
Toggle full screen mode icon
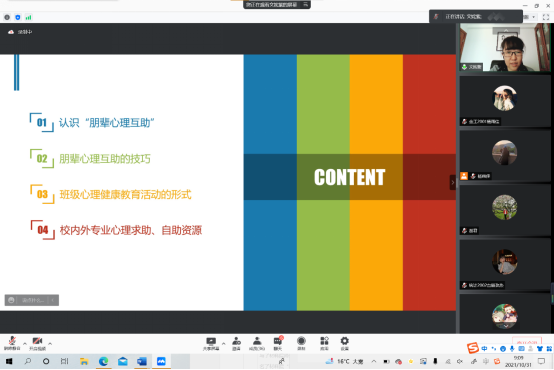coord(546,17)
